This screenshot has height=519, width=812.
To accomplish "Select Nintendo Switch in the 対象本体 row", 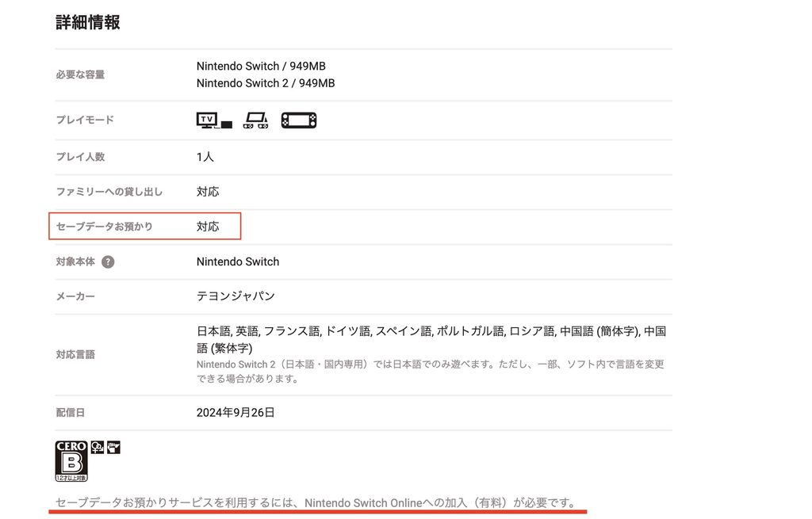I will [238, 261].
